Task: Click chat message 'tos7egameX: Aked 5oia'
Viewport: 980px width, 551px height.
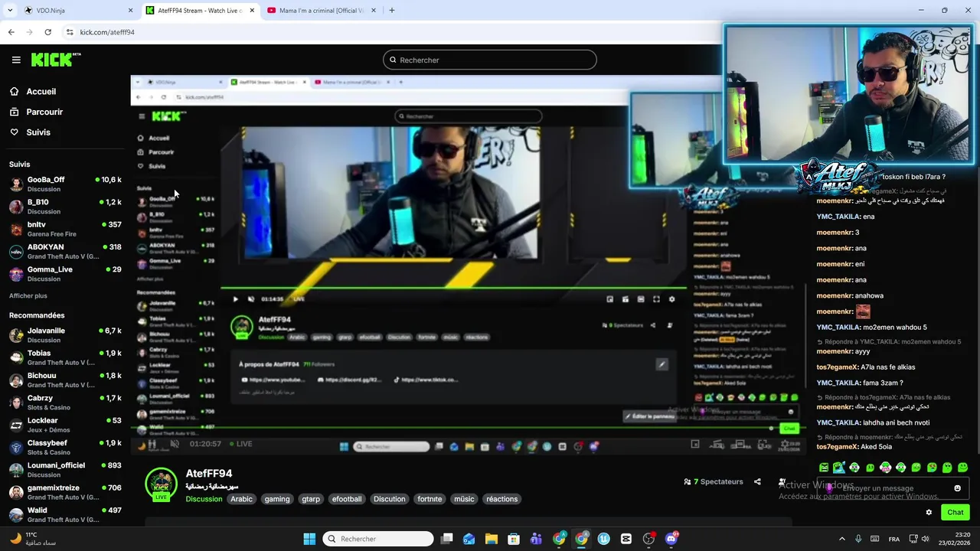Action: point(854,447)
